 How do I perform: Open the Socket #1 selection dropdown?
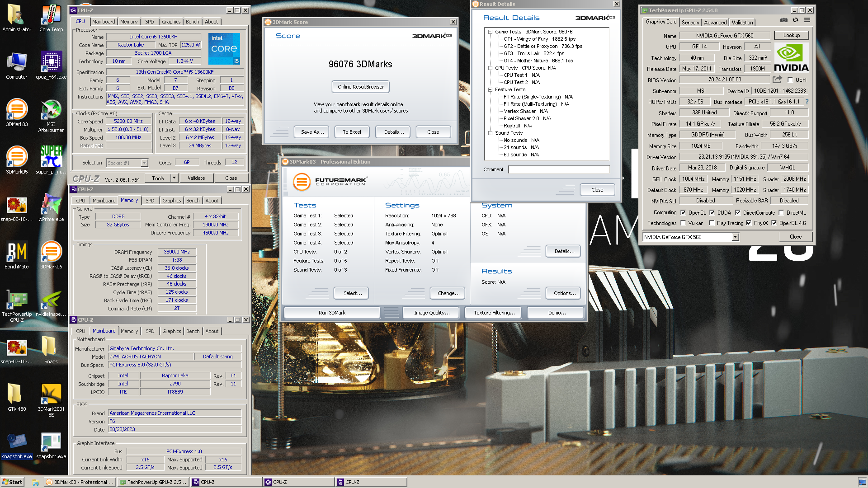[x=144, y=163]
